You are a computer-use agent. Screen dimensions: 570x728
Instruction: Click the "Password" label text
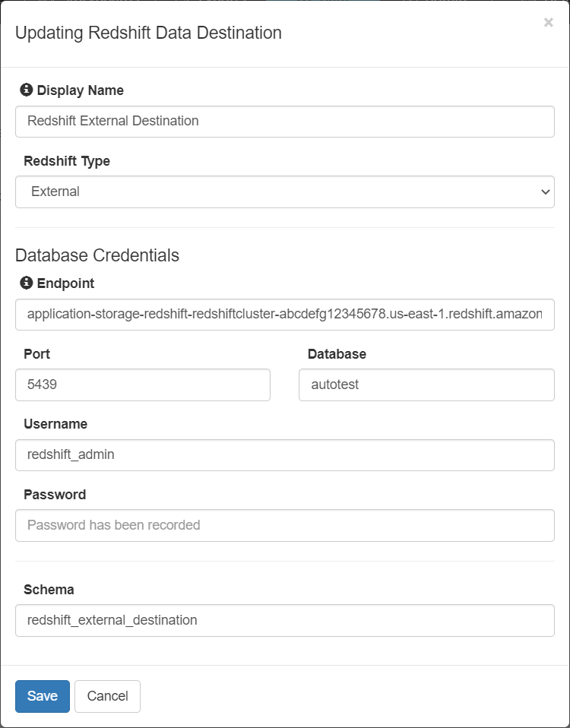click(55, 495)
